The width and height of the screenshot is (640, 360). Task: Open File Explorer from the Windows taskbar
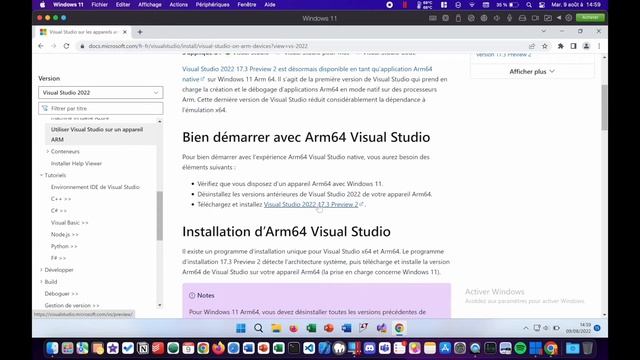(276, 328)
